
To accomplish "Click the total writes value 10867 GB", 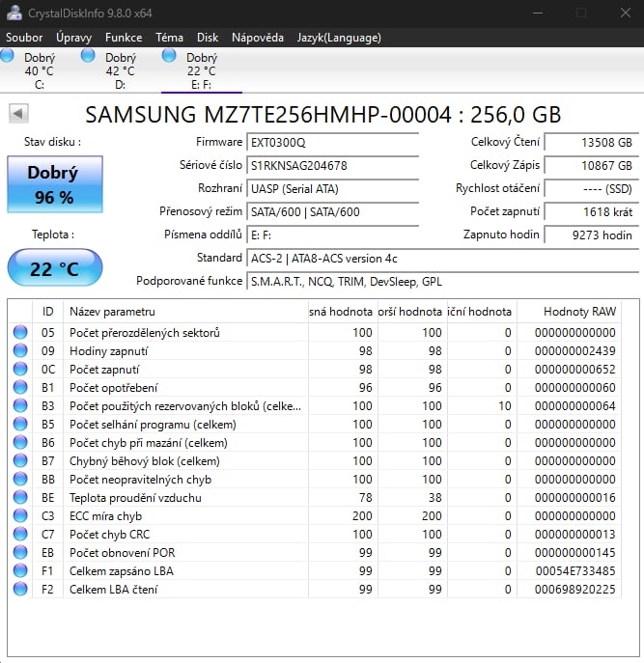I will pos(591,165).
